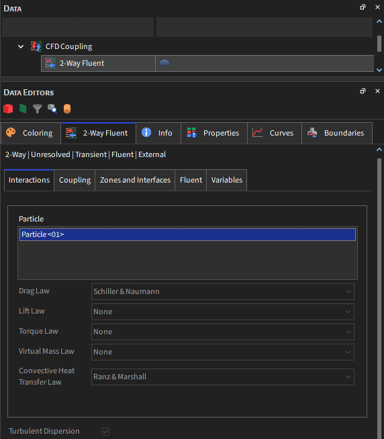
Task: Switch to the 2-Way Fluent editor tab
Action: 98,133
